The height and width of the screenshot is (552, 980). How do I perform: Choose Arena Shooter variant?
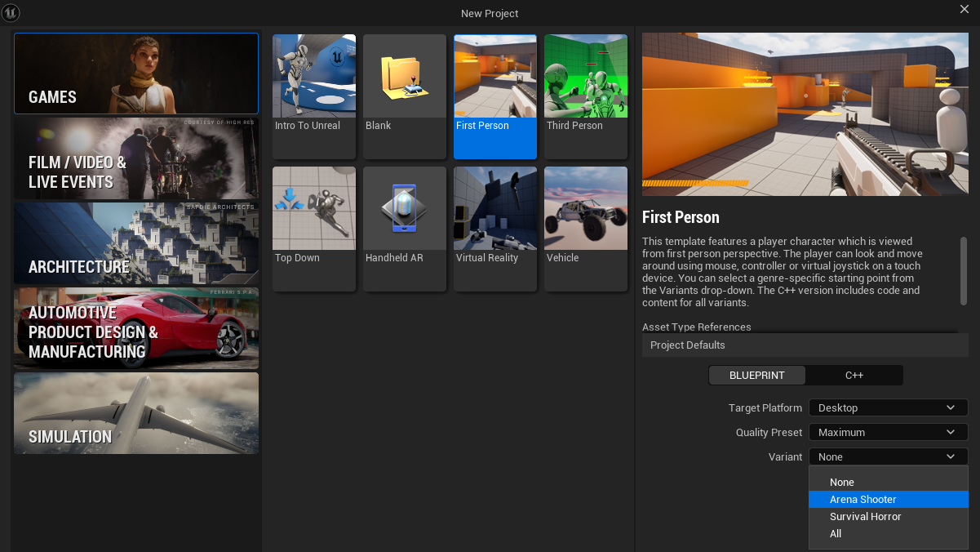(x=888, y=500)
